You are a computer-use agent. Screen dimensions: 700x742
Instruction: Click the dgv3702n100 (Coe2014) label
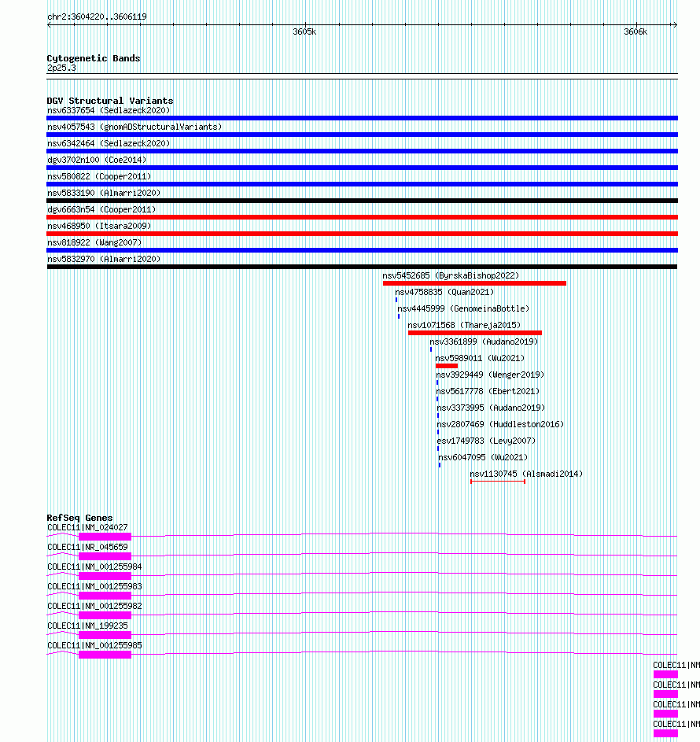click(x=97, y=160)
